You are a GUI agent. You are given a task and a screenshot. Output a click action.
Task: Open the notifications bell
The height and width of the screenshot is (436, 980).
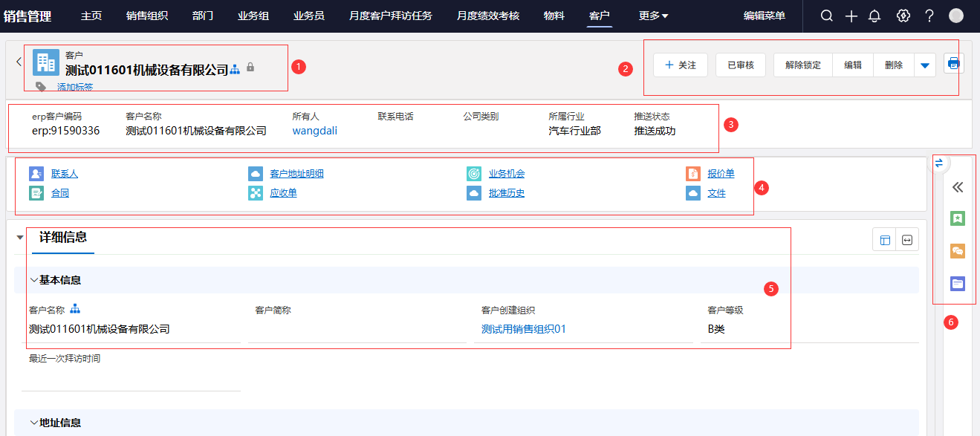(874, 16)
